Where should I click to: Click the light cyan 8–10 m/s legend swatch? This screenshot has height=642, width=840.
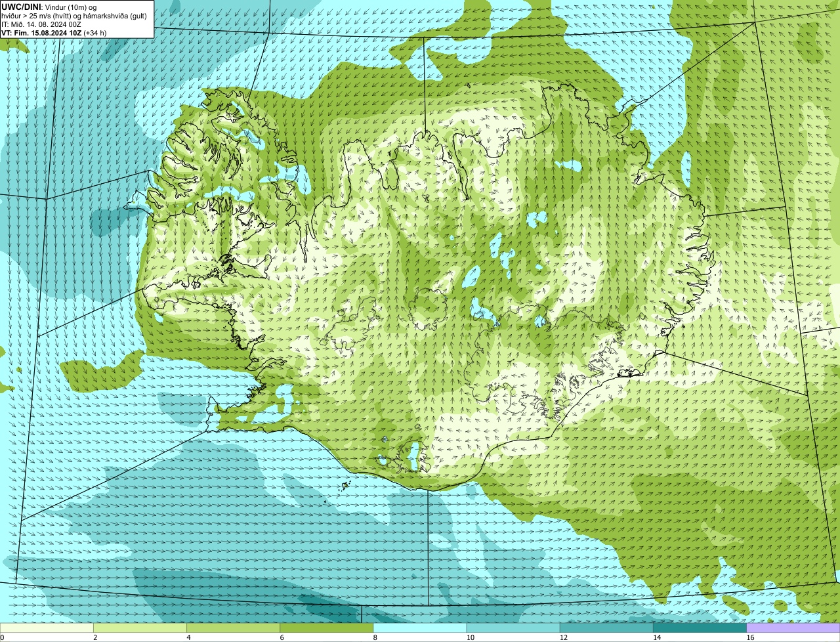(x=420, y=628)
